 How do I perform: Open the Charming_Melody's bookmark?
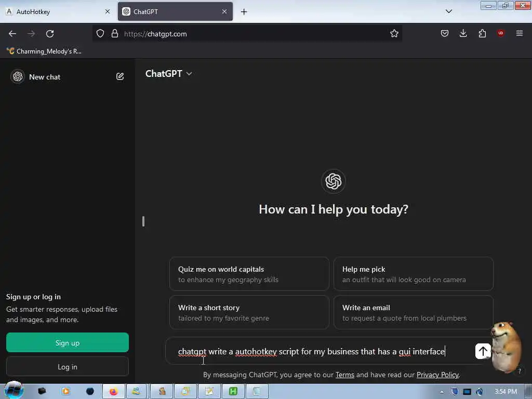[44, 51]
